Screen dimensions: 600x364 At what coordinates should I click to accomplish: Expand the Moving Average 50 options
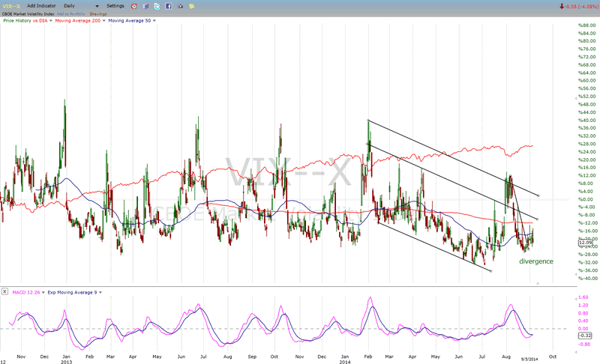point(154,20)
